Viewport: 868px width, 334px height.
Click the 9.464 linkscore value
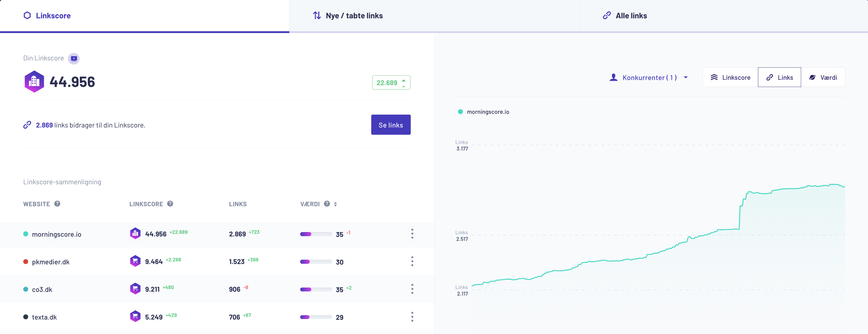(x=154, y=262)
